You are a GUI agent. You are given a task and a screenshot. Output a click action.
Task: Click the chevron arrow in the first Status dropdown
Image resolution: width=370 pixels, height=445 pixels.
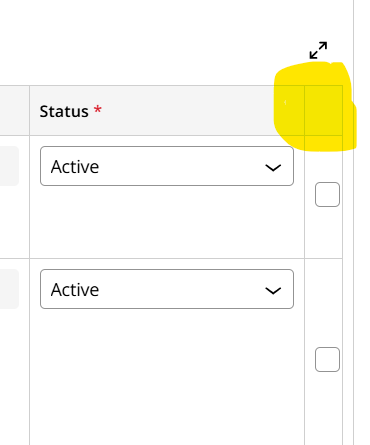click(273, 167)
